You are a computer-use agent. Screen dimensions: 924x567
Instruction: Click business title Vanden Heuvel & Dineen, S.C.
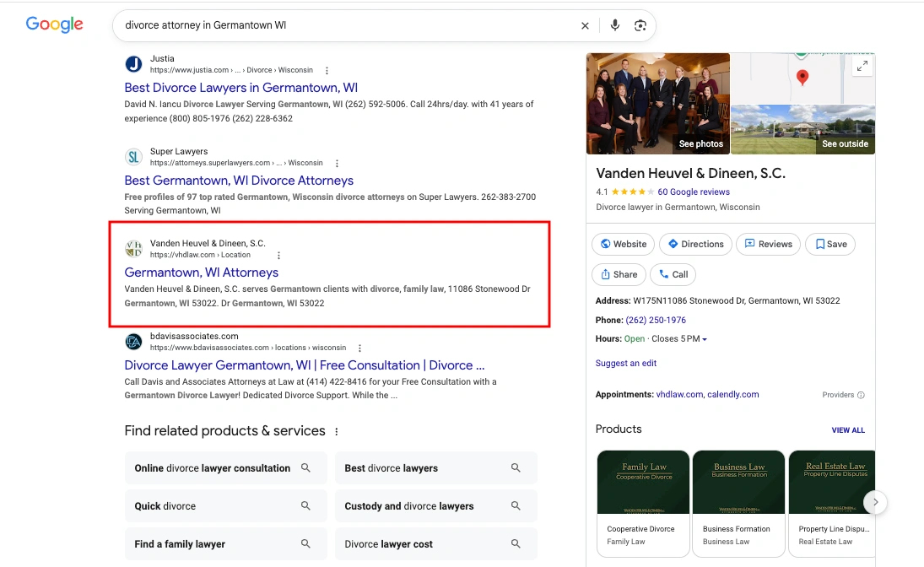[690, 173]
